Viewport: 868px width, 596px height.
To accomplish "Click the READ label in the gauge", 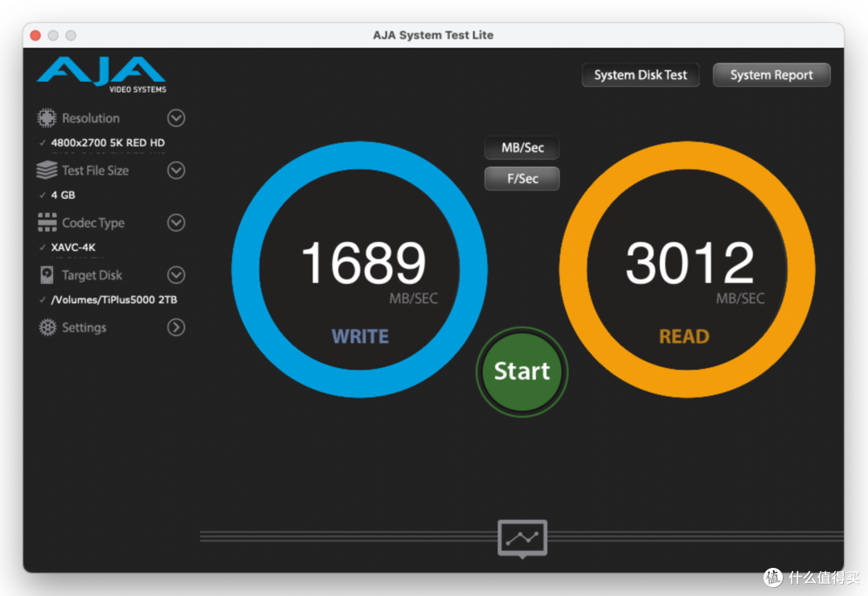I will [x=684, y=337].
